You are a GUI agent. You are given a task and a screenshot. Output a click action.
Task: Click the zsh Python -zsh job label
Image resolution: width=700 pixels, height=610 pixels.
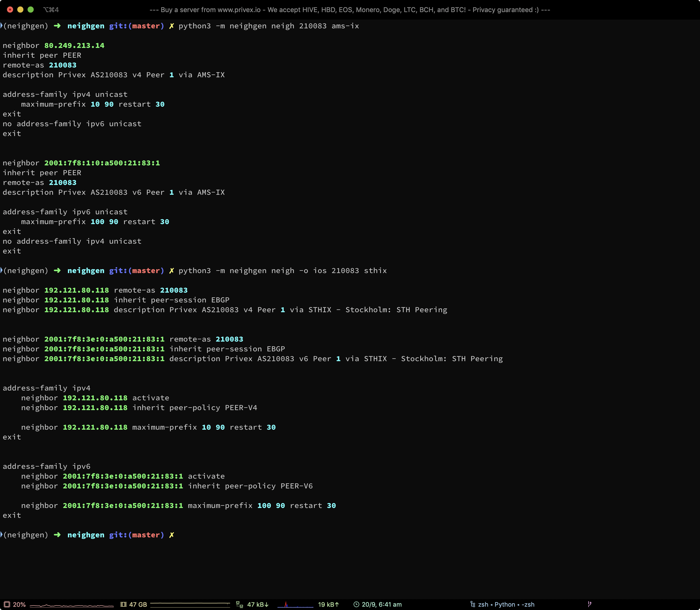pos(506,604)
